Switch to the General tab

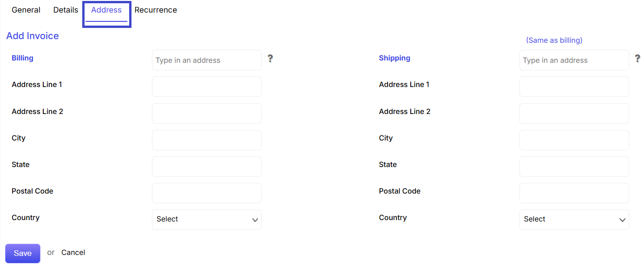click(x=26, y=10)
